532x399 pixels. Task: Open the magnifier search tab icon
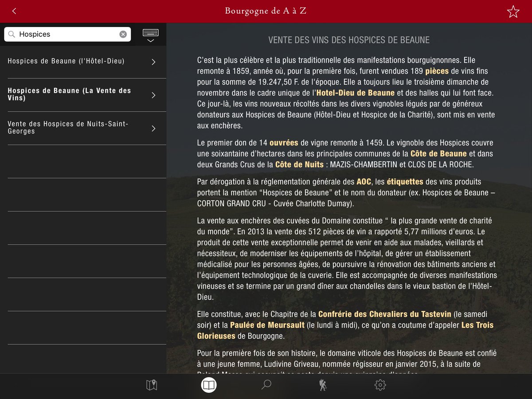[x=266, y=385]
